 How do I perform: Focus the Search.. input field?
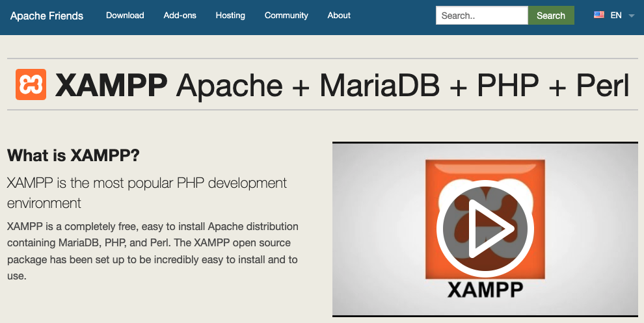(481, 16)
